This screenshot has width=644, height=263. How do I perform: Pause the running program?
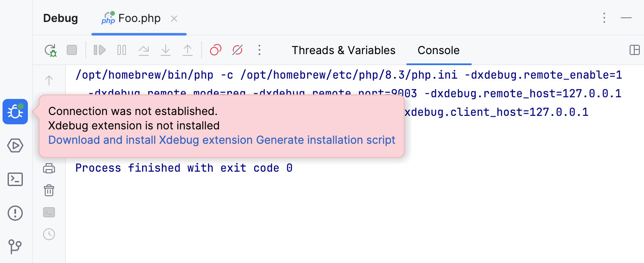121,50
